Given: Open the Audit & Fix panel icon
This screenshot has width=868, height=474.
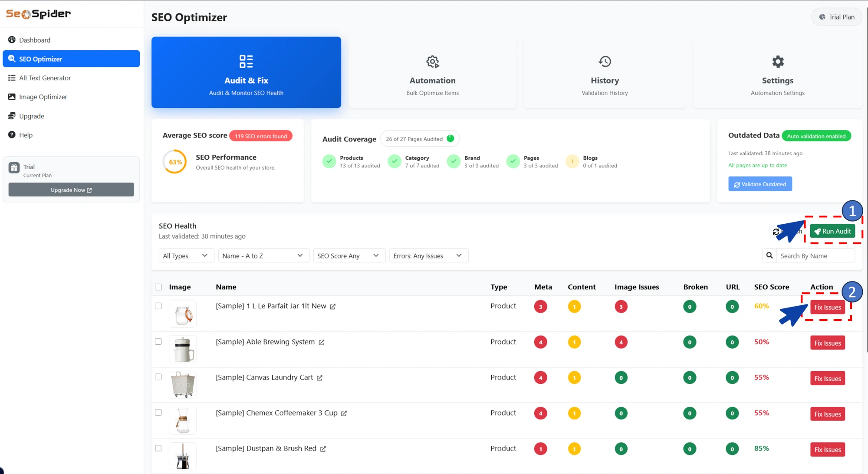Looking at the screenshot, I should tap(246, 61).
